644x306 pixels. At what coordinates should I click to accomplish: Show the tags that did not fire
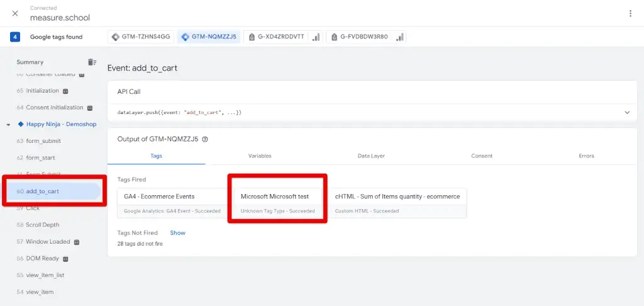coord(177,233)
